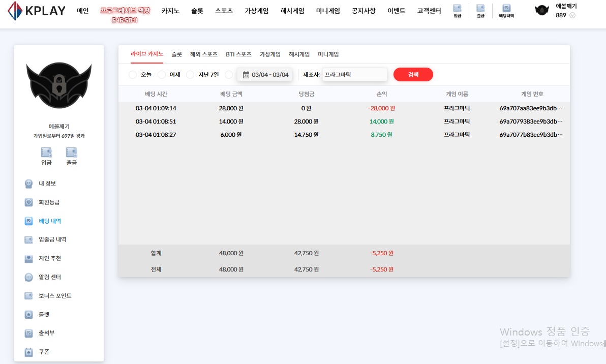This screenshot has height=364, width=606.
Task: Expand the user account dropdown arrow near 889
Action: tap(572, 15)
